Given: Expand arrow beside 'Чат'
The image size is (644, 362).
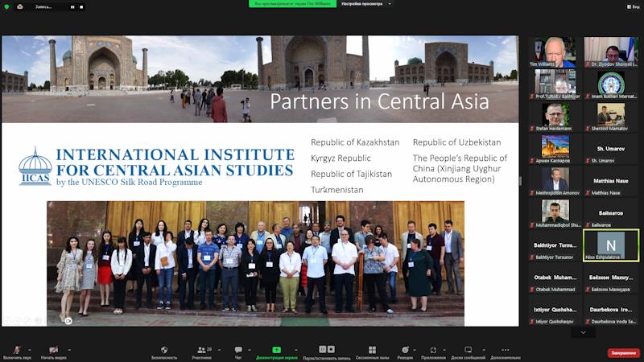Looking at the screenshot, I should click(249, 350).
